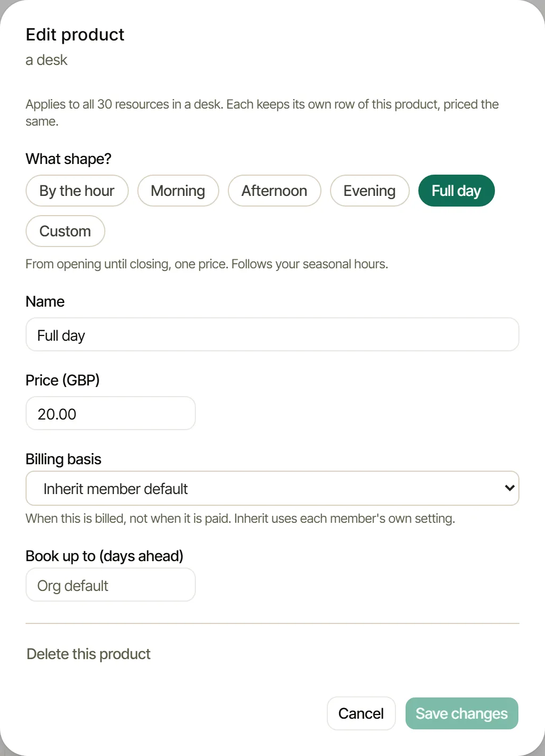Viewport: 545px width, 756px height.
Task: Cancel editing the product
Action: [361, 713]
